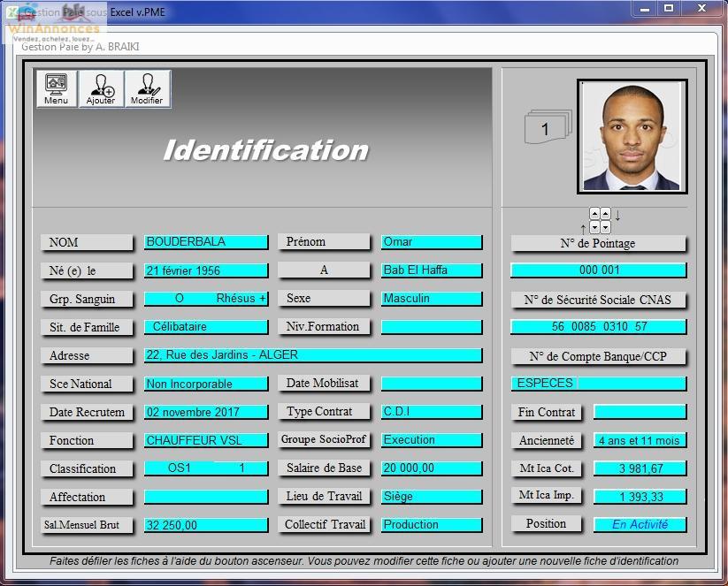The height and width of the screenshot is (586, 728).
Task: Click the Ajouter add-employee icon
Action: (x=101, y=89)
